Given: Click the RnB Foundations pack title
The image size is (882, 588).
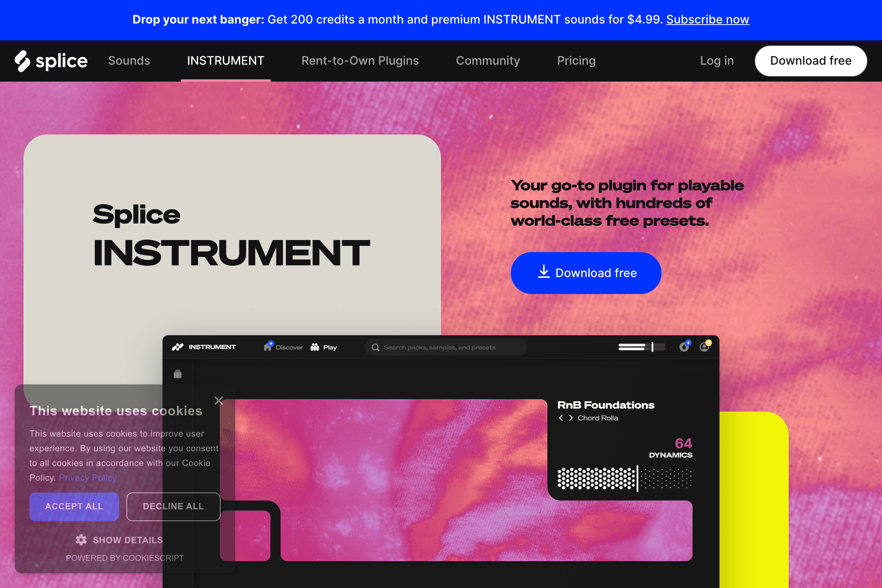Looking at the screenshot, I should click(606, 405).
